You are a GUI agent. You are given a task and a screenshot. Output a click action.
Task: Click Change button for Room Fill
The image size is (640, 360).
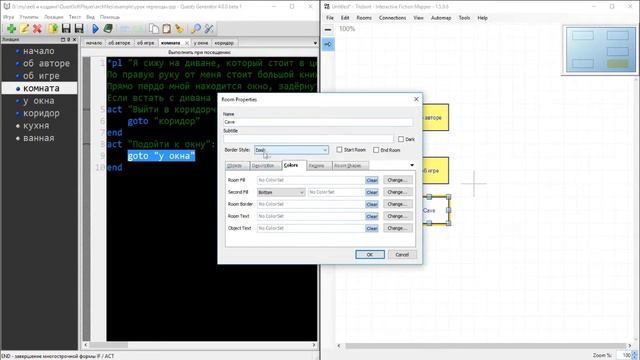point(398,180)
